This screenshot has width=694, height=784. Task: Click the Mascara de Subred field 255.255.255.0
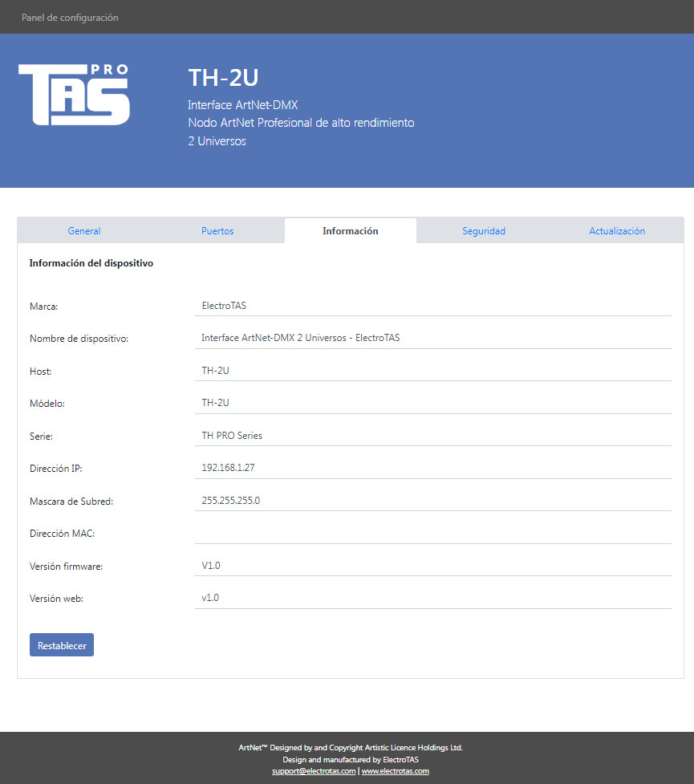coord(433,501)
